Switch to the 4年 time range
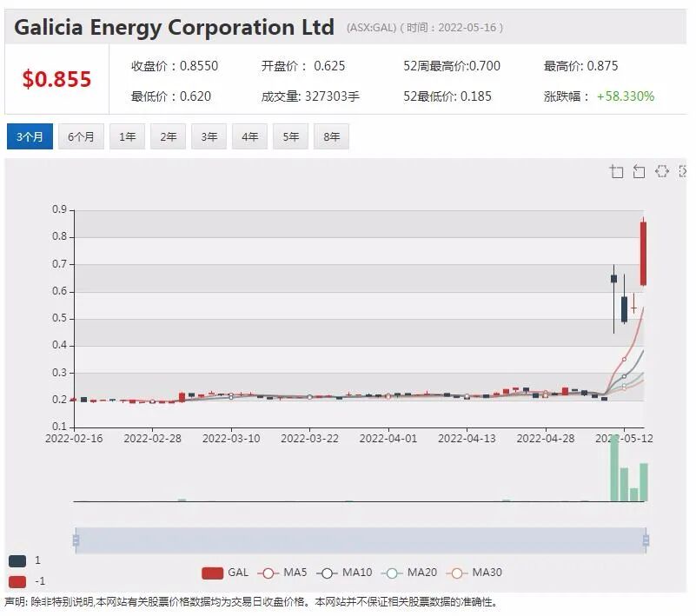Screen dimensions: 696x616 pos(249,136)
